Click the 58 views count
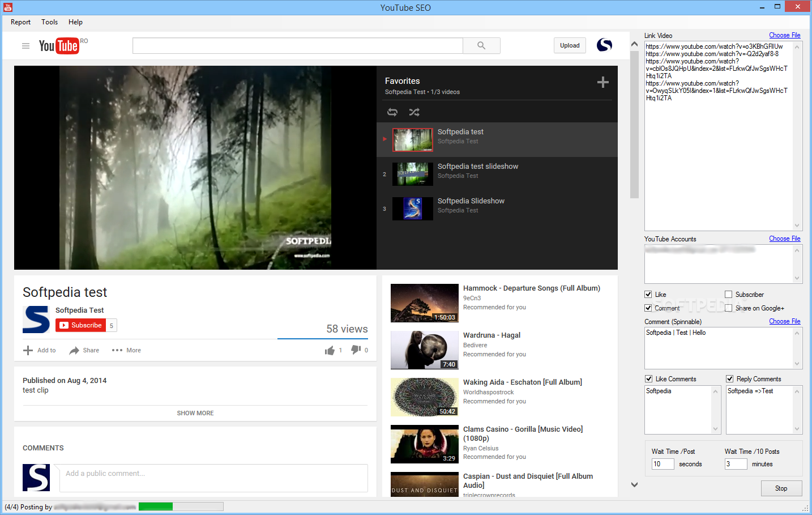 347,329
